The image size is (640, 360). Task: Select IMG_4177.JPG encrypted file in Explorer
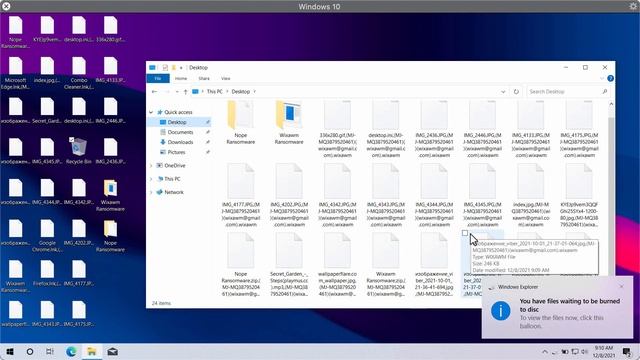click(x=240, y=195)
